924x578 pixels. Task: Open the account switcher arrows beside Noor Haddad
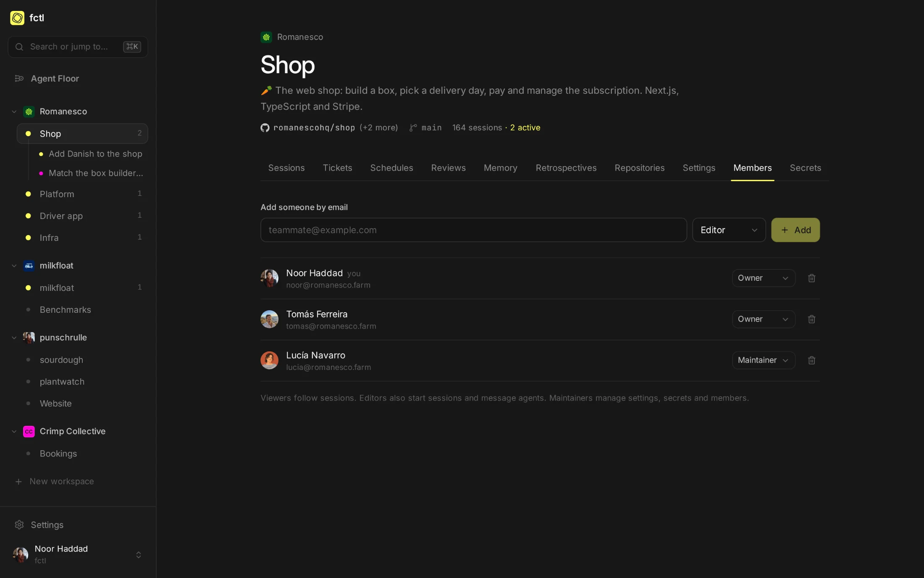tap(139, 555)
